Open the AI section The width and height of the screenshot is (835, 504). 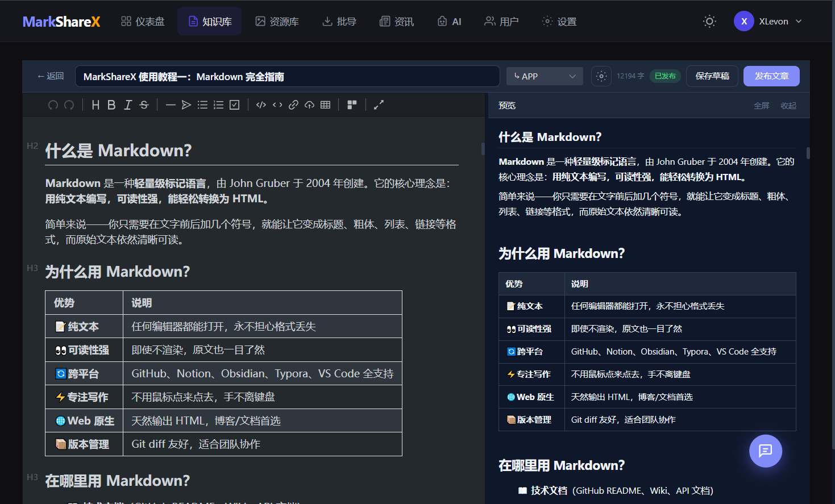[x=449, y=22]
